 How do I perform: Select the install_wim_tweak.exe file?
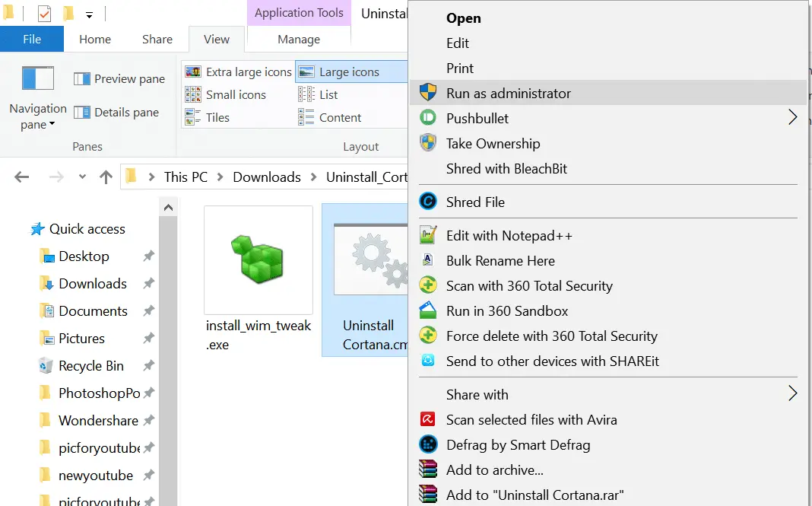coord(259,279)
